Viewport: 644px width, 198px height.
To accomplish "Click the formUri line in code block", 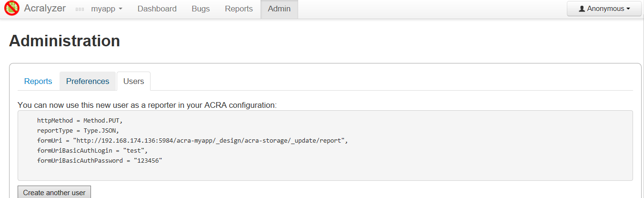I will click(193, 141).
